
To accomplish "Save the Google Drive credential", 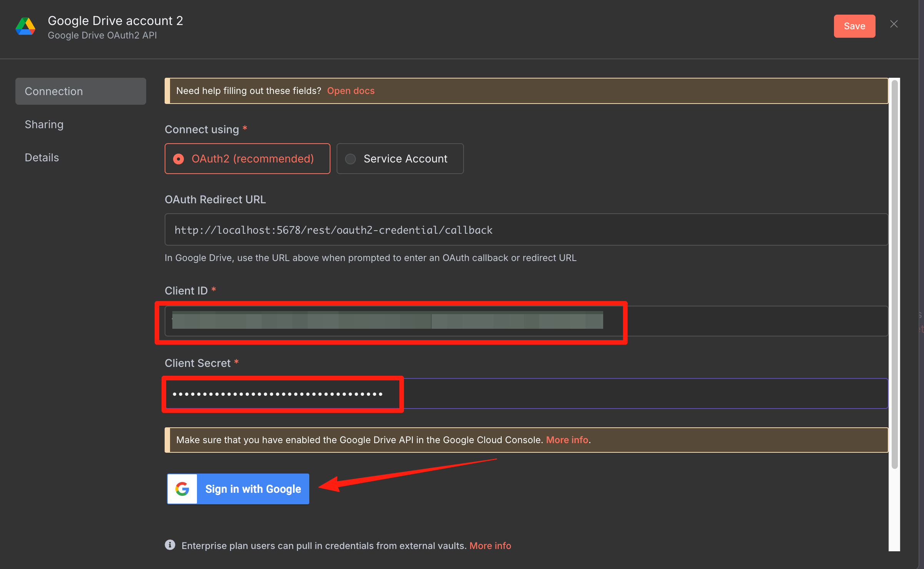I will click(854, 26).
